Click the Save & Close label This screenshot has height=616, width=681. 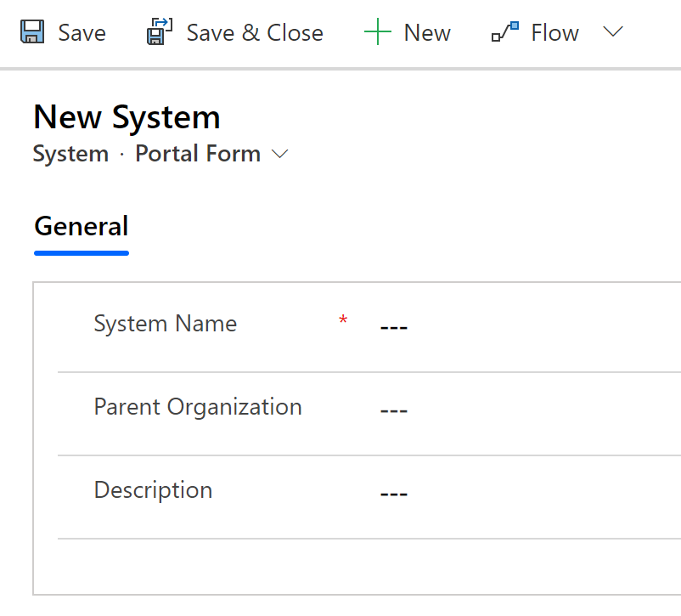coord(255,33)
